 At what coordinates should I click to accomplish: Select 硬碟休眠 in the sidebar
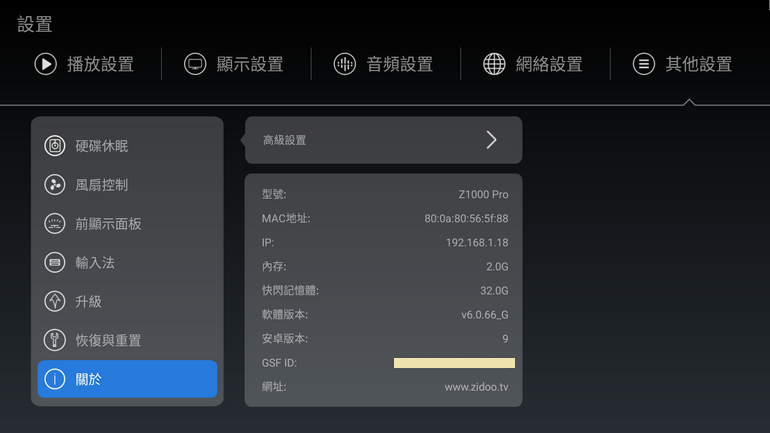(127, 146)
